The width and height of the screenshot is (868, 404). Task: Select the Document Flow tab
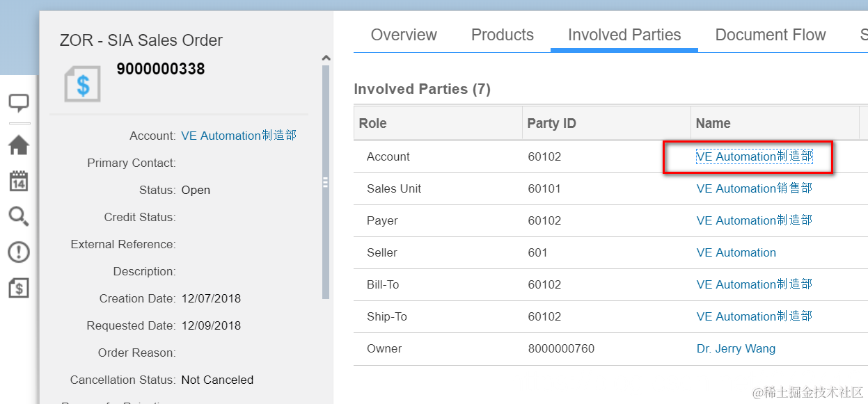click(771, 35)
